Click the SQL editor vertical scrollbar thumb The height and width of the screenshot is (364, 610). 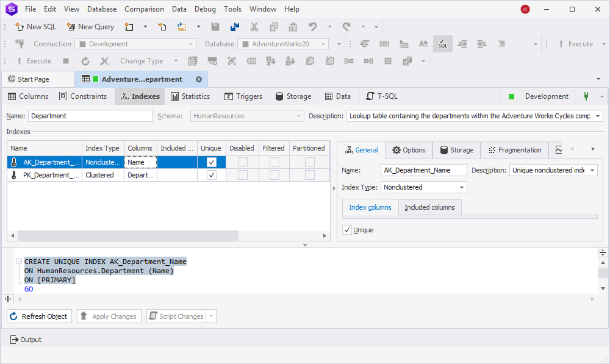[603, 272]
